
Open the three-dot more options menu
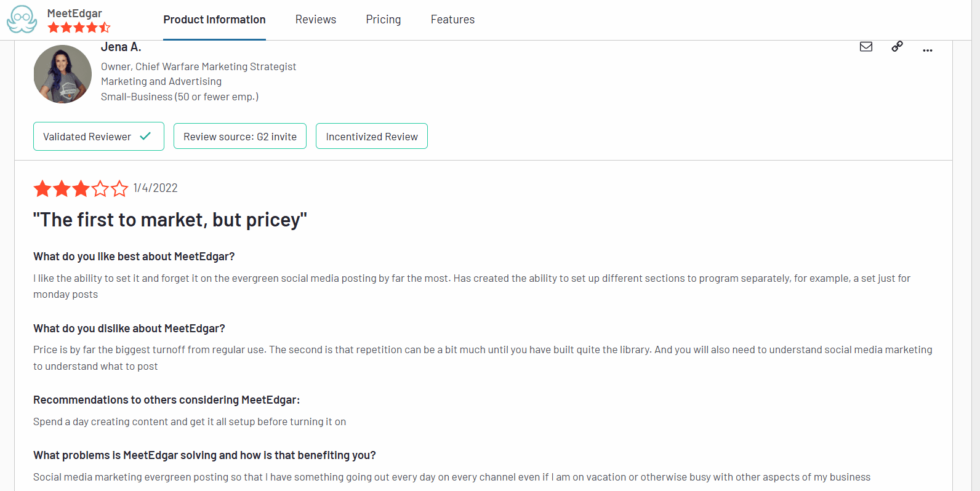928,50
